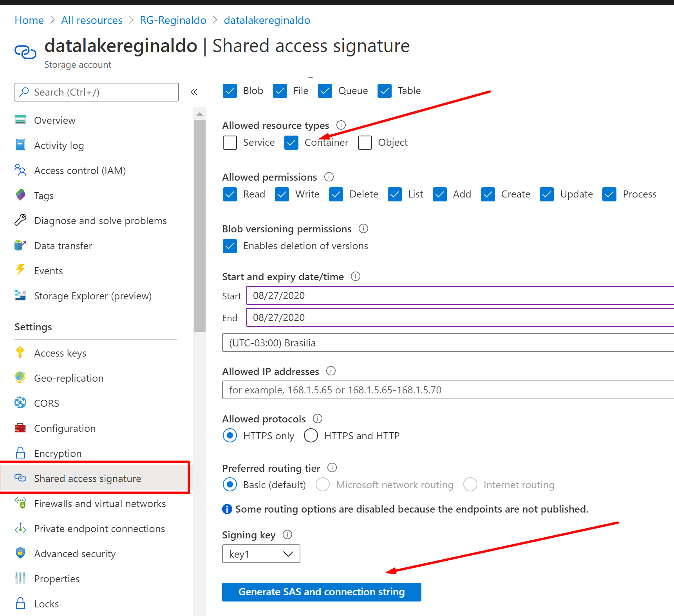Open the time zone dropdown showing Brasilia
The image size is (674, 616).
[x=448, y=342]
